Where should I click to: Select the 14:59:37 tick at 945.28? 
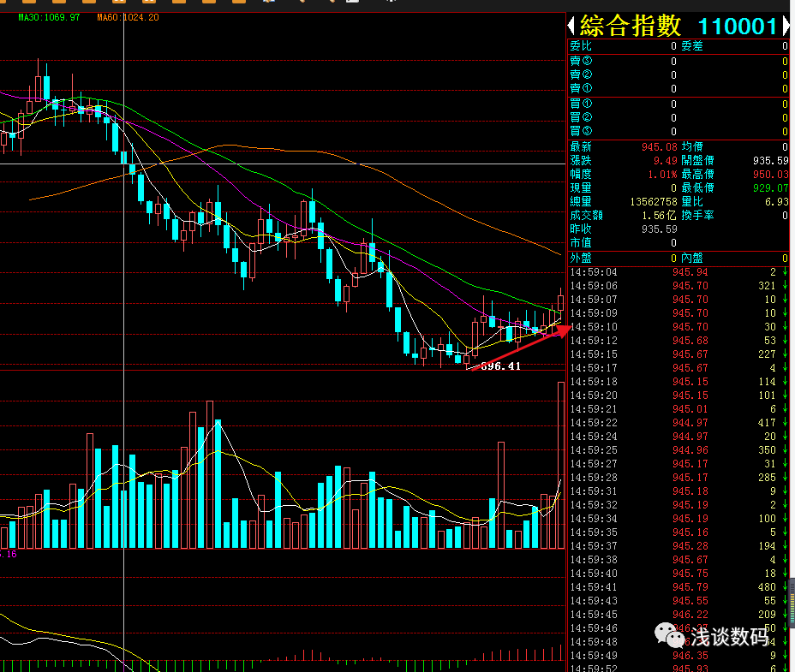click(x=678, y=546)
